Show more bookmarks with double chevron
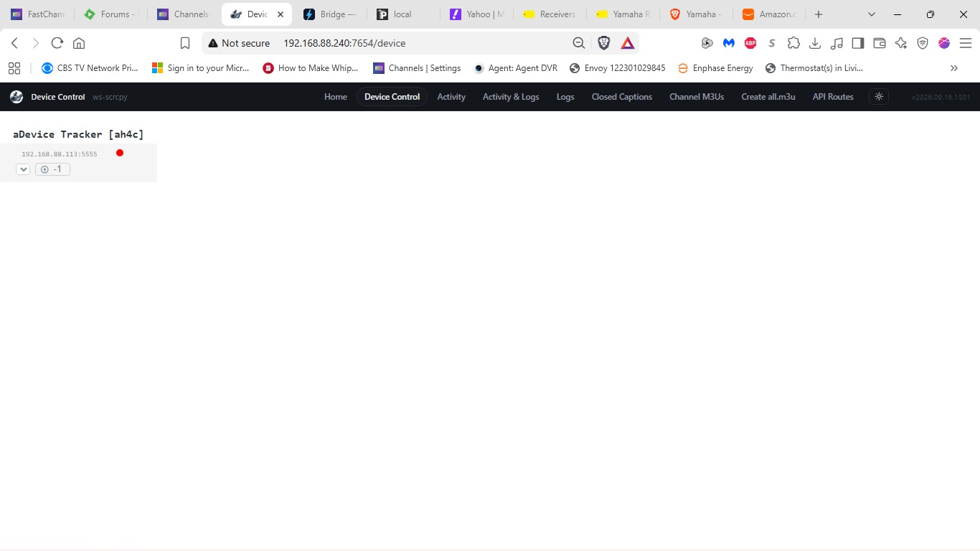 (x=954, y=68)
